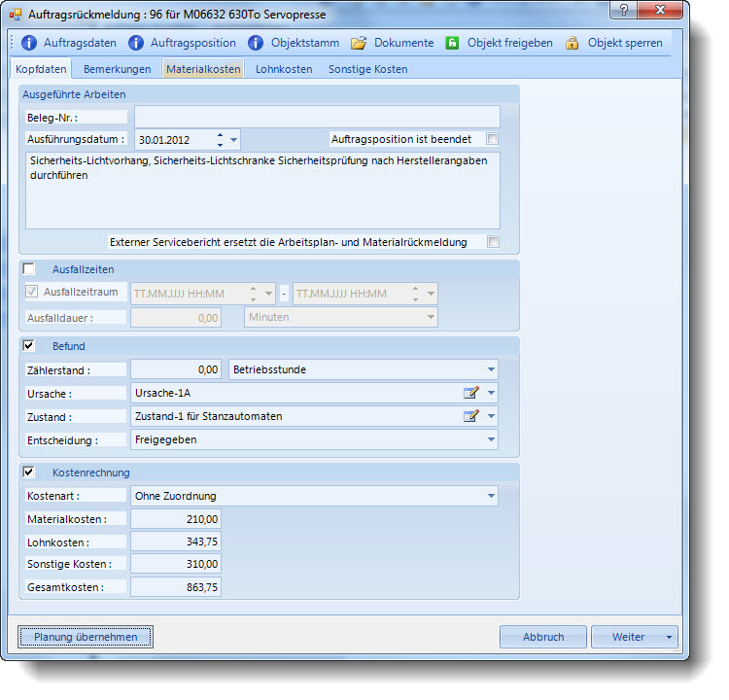Click edit icon in Zustand field
Image resolution: width=729 pixels, height=700 pixels.
click(x=471, y=416)
